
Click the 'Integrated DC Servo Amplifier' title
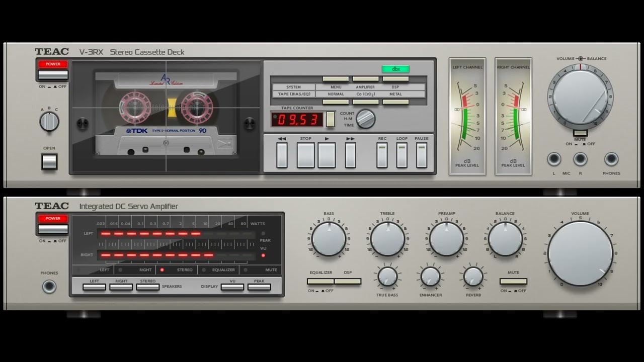tap(129, 206)
